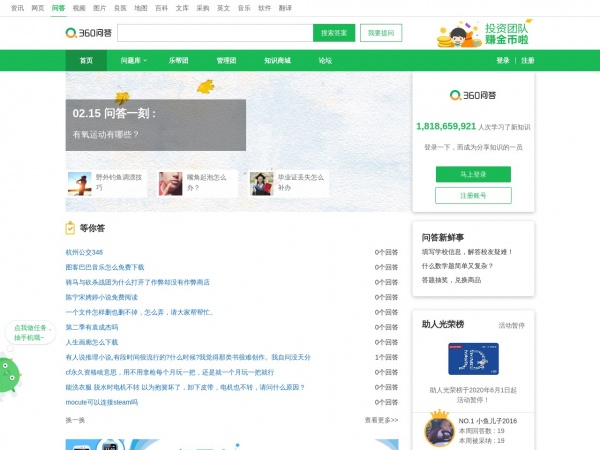Open the 投资团队赚金币啦 promo banner

[x=484, y=34]
